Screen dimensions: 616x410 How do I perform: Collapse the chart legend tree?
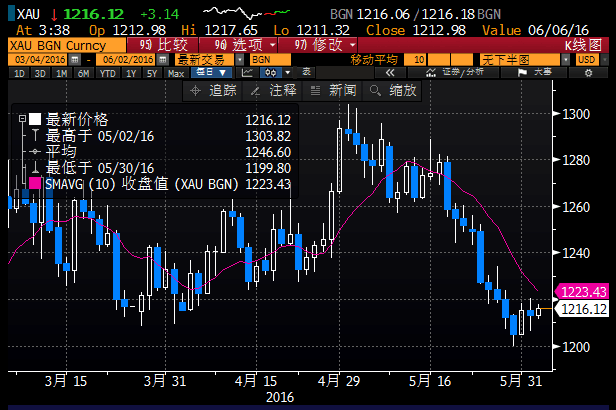[x=22, y=119]
